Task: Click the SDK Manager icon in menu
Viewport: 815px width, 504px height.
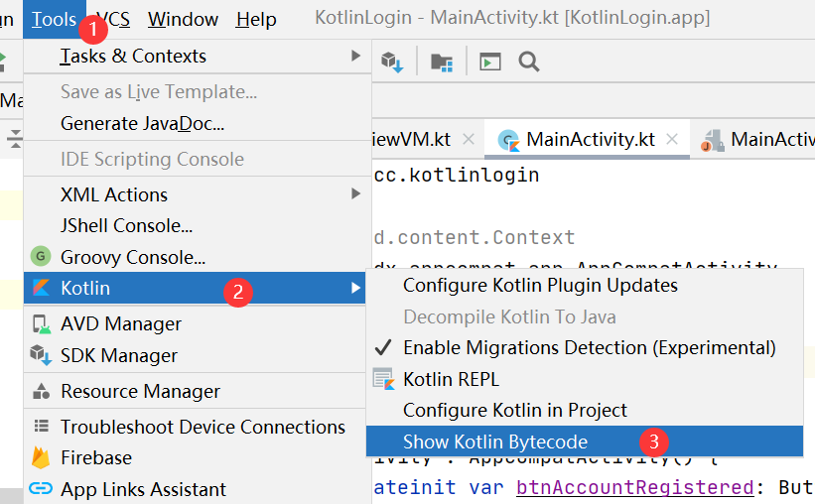Action: [41, 355]
